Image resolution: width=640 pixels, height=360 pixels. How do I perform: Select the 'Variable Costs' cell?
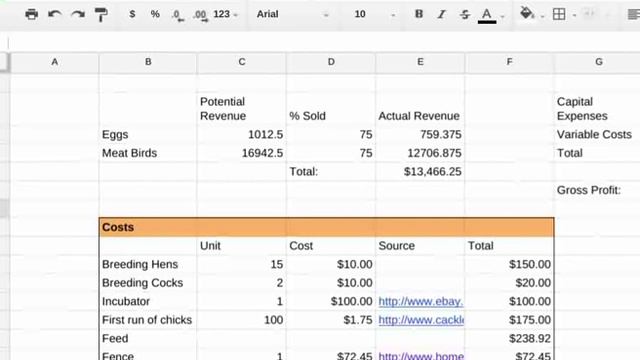pyautogui.click(x=597, y=135)
